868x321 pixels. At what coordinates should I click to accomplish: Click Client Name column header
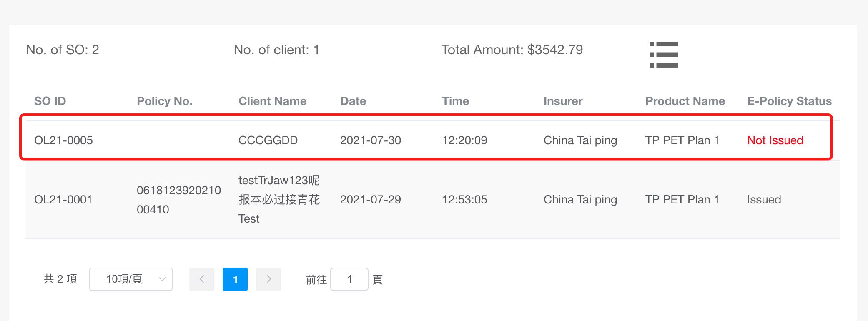272,101
